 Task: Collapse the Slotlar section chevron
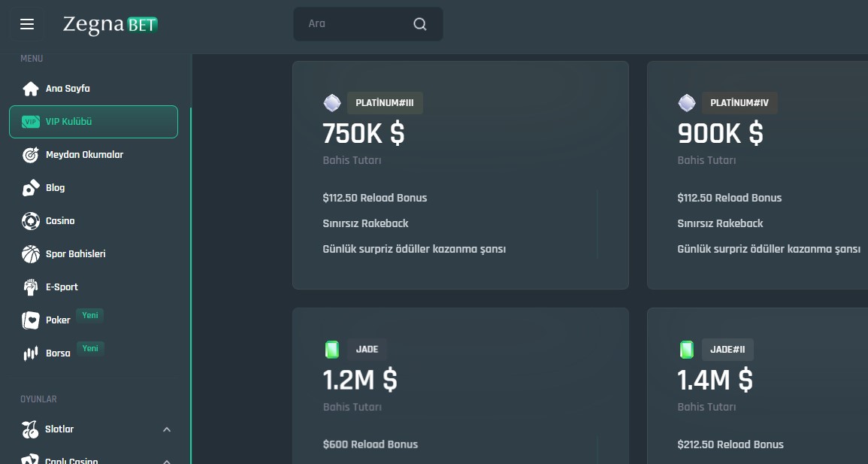coord(167,429)
